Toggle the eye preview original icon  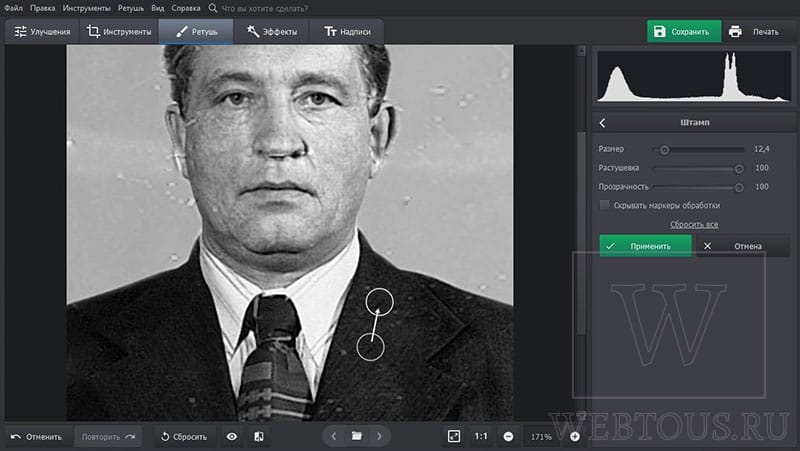(x=232, y=436)
